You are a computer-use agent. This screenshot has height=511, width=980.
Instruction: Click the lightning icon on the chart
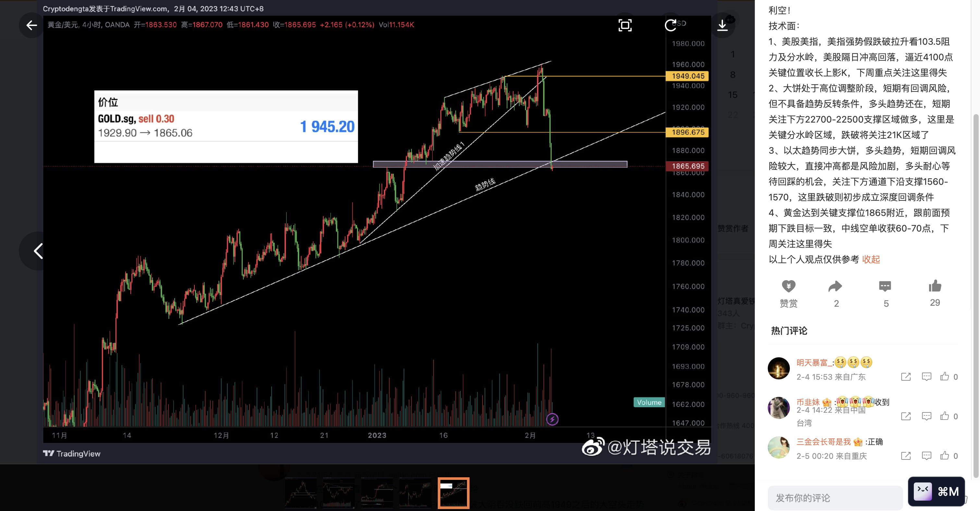[x=552, y=419]
